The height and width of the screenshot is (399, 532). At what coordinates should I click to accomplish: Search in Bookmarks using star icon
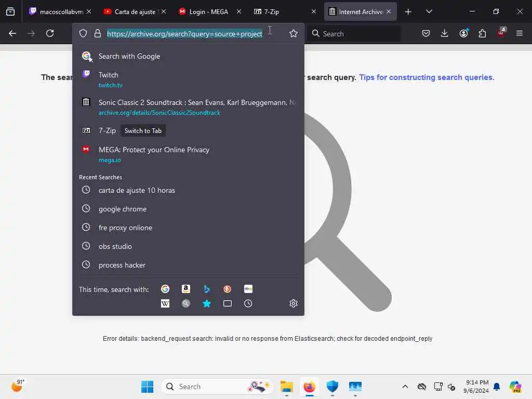pyautogui.click(x=207, y=303)
